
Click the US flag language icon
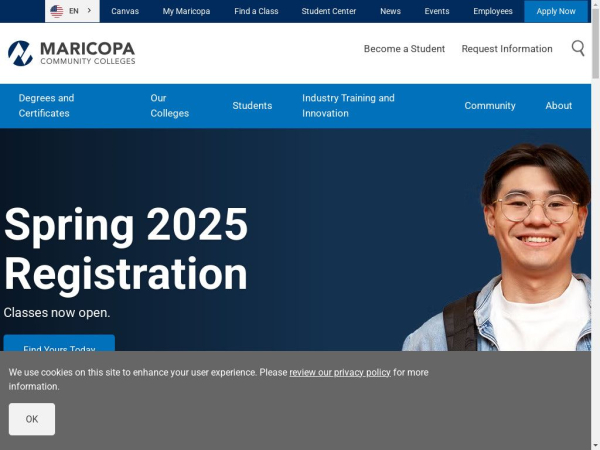click(x=57, y=11)
